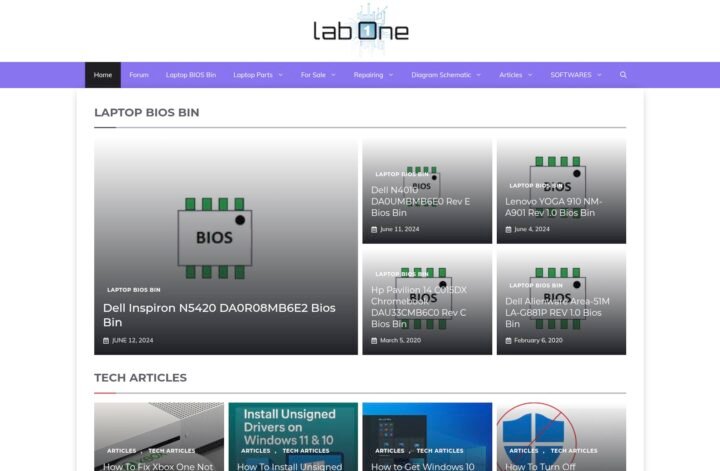Open Dell Inspiron N5420 DA0R08MB6E2 Bios Bin article
720x471 pixels.
219,315
